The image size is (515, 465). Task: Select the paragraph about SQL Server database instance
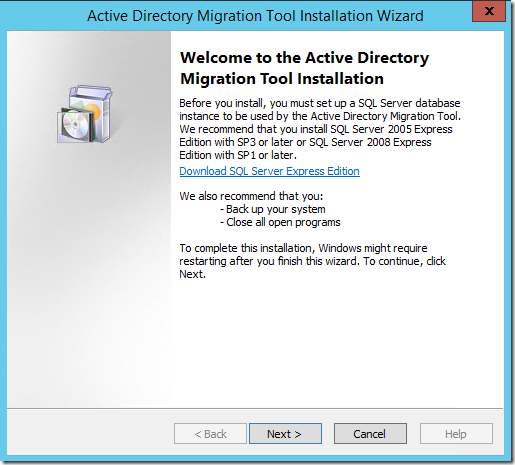[320, 129]
